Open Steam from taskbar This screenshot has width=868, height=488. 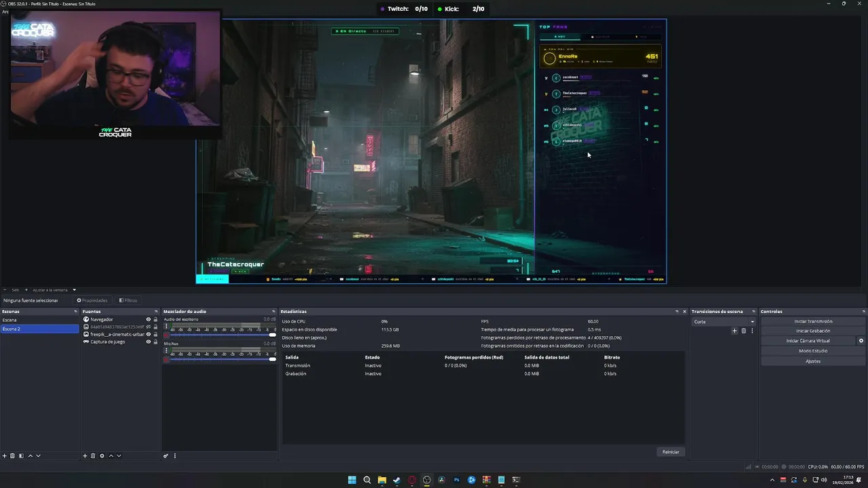(397, 480)
